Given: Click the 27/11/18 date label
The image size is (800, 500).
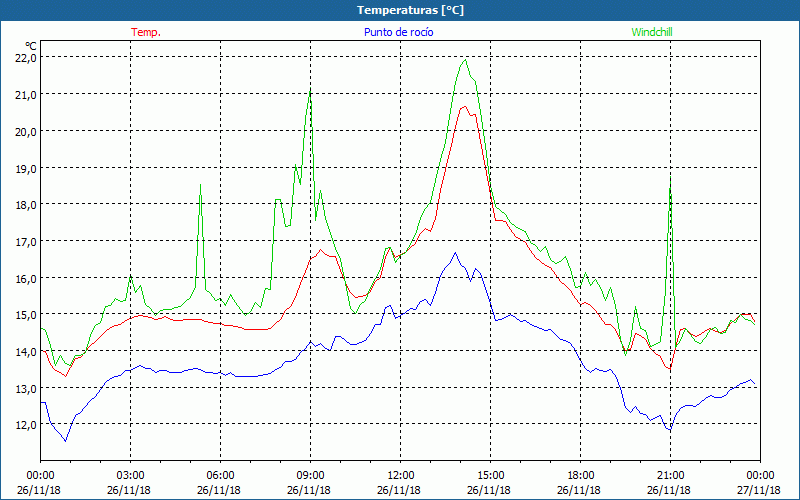Looking at the screenshot, I should 759,490.
